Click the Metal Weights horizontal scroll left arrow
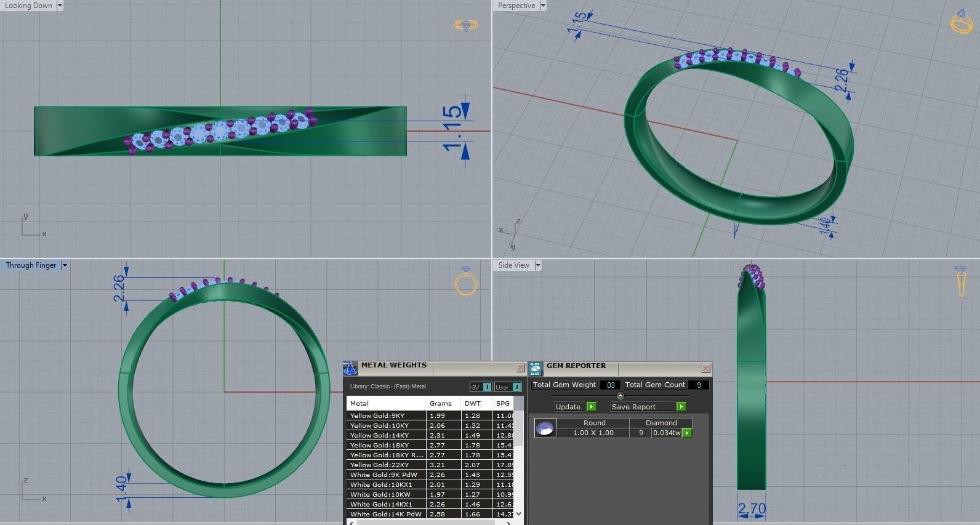Image resolution: width=980 pixels, height=525 pixels. click(351, 523)
